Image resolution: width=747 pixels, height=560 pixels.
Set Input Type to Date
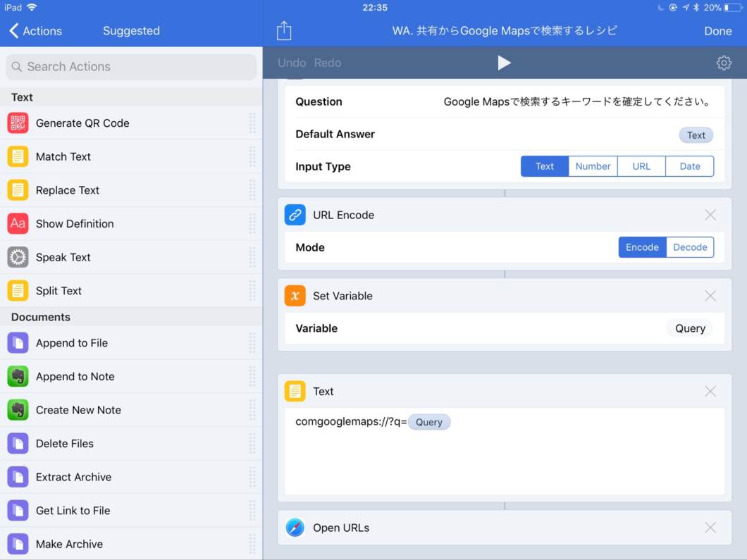point(690,166)
